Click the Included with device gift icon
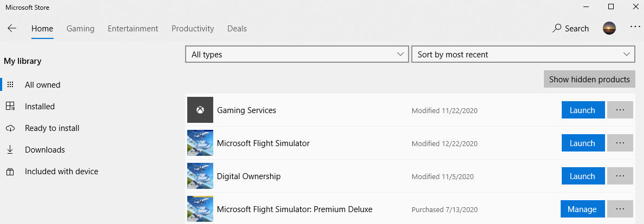Image resolution: width=644 pixels, height=224 pixels. pos(10,172)
